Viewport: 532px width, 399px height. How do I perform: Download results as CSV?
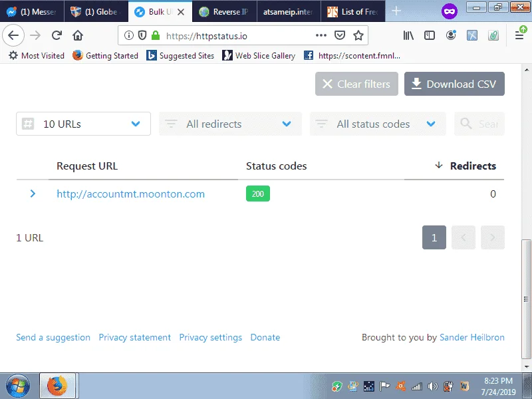[x=454, y=84]
